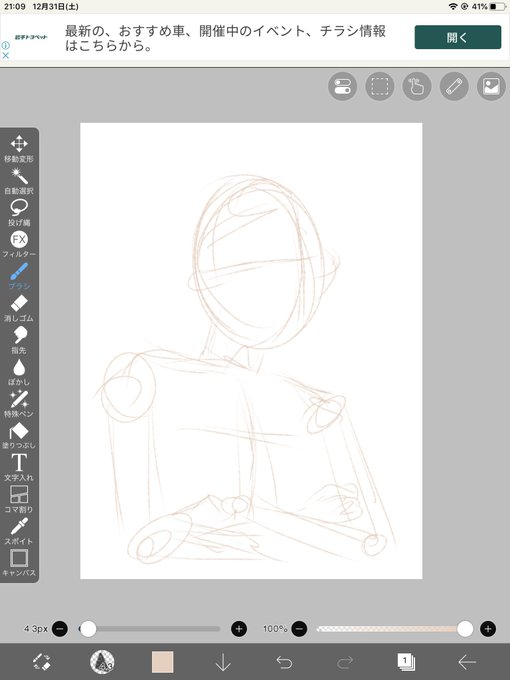Open the material/image import button
The height and width of the screenshot is (680, 510).
point(491,86)
